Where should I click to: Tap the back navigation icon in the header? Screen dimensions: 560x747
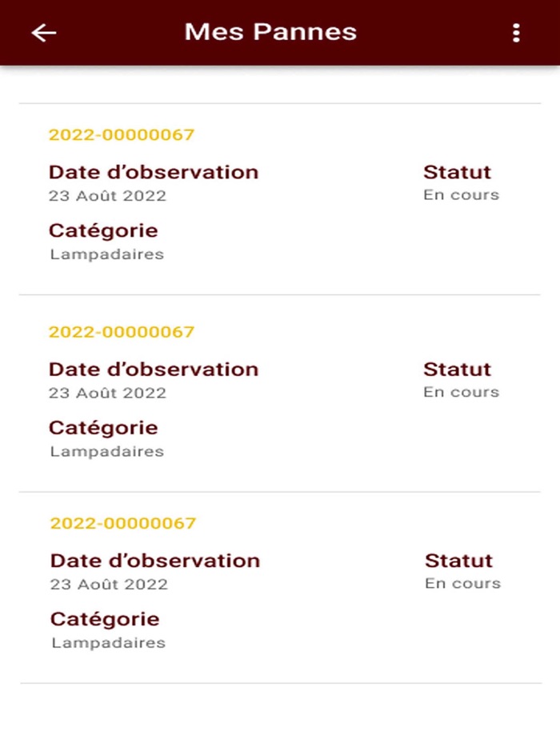(x=42, y=33)
